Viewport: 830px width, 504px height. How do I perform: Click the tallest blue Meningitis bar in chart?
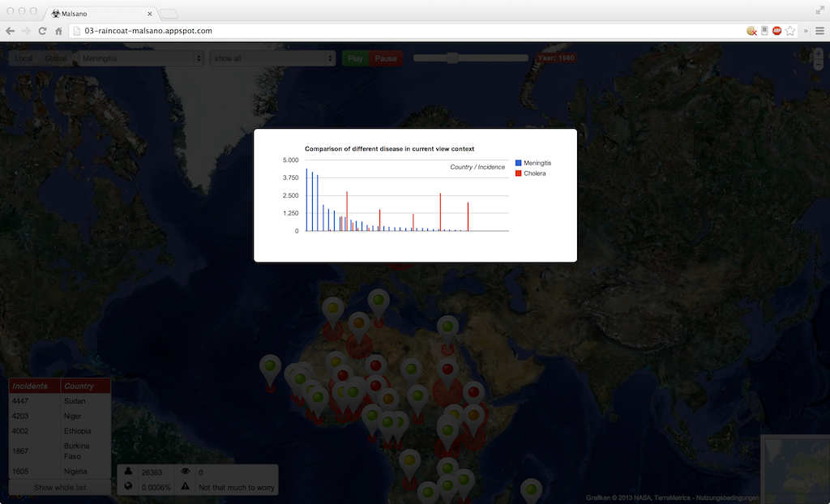(x=306, y=199)
